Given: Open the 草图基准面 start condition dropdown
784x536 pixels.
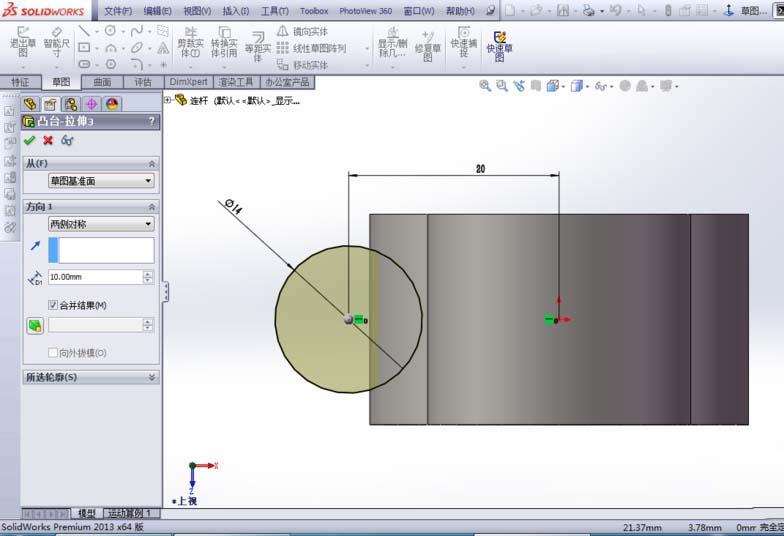Looking at the screenshot, I should click(x=101, y=181).
